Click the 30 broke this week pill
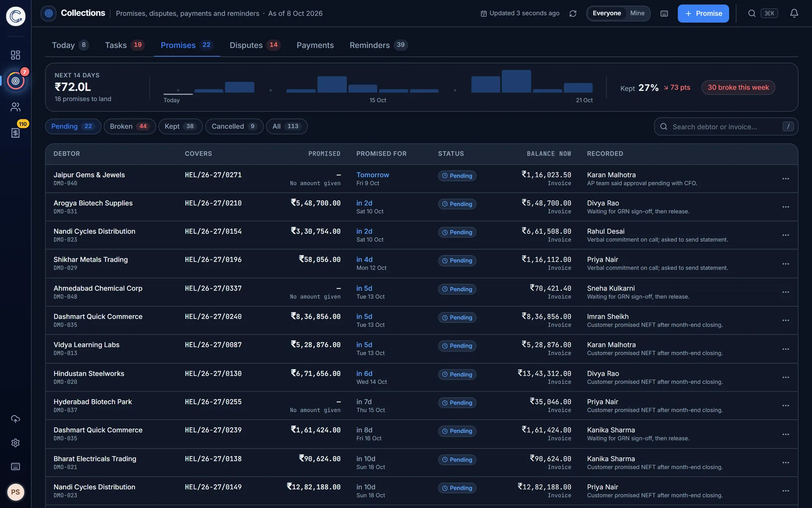 (x=738, y=87)
